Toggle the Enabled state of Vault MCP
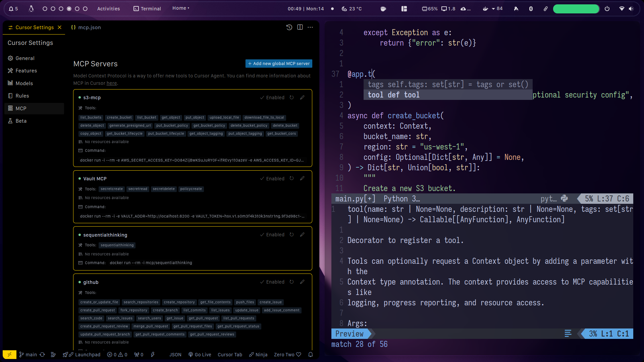The height and width of the screenshot is (362, 644). 272,179
